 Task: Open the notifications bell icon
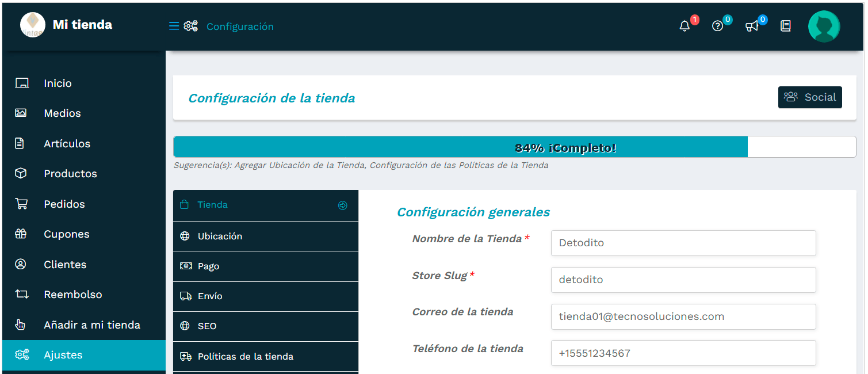tap(684, 26)
